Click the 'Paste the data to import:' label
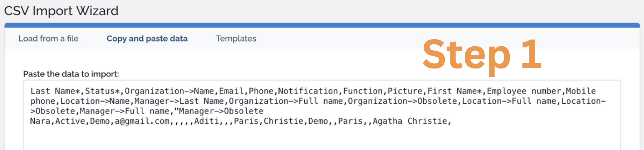Viewport: 644px width, 150px height. [x=71, y=74]
